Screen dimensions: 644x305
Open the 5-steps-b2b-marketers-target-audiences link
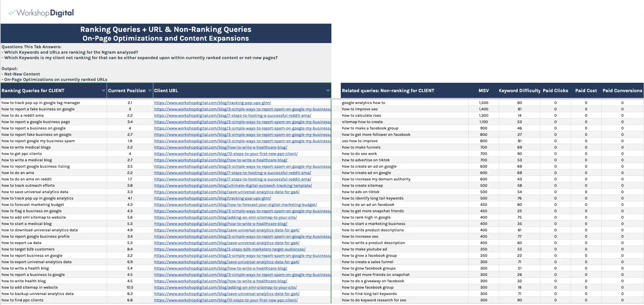pos(230,249)
